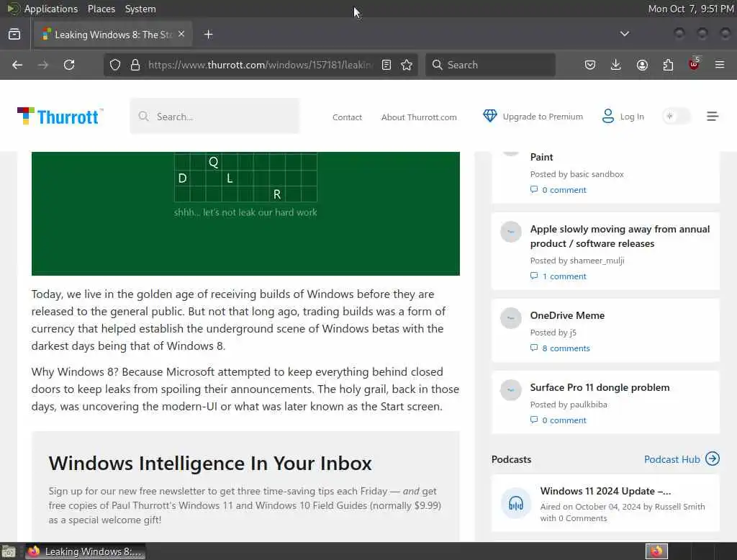Click 'Posted by shameer_mulji' text
Screen dimensions: 737x560
[577, 261]
